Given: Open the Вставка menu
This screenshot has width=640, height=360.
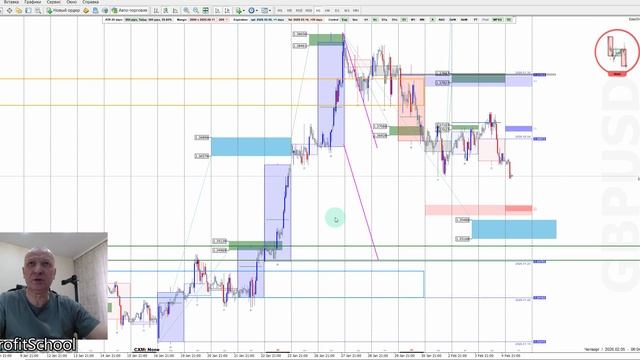Looking at the screenshot, I should (x=11, y=2).
